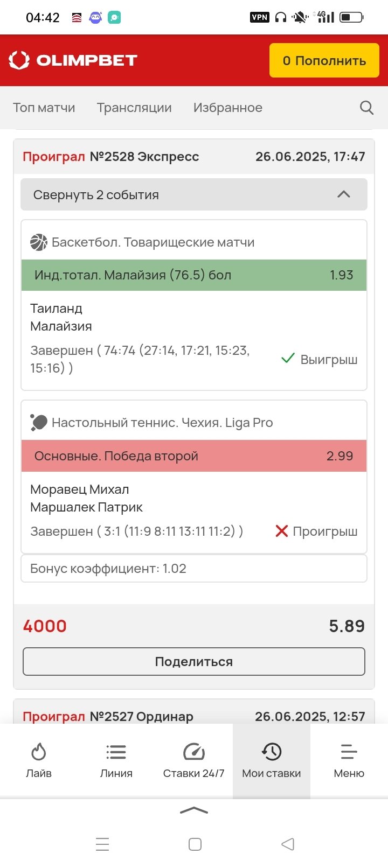Tap the Olimpbet logo
Screen dimensions: 388x868
click(x=73, y=60)
